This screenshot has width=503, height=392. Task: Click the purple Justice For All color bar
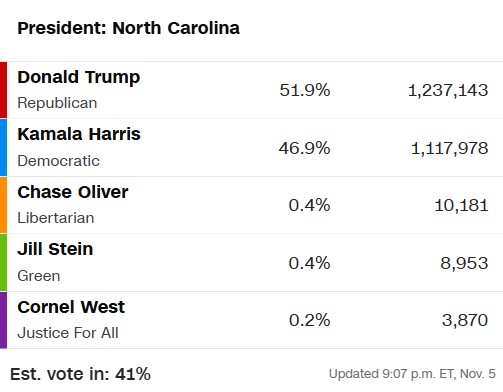click(3, 320)
